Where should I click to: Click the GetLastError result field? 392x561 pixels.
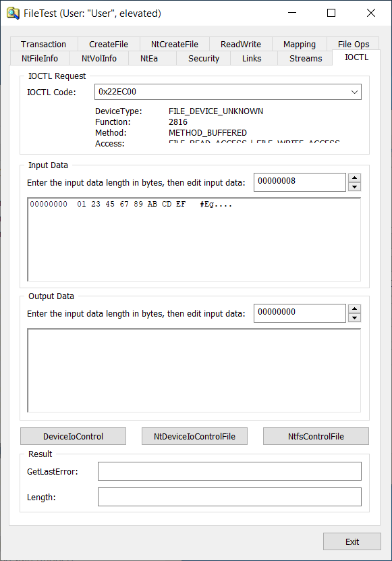click(229, 471)
